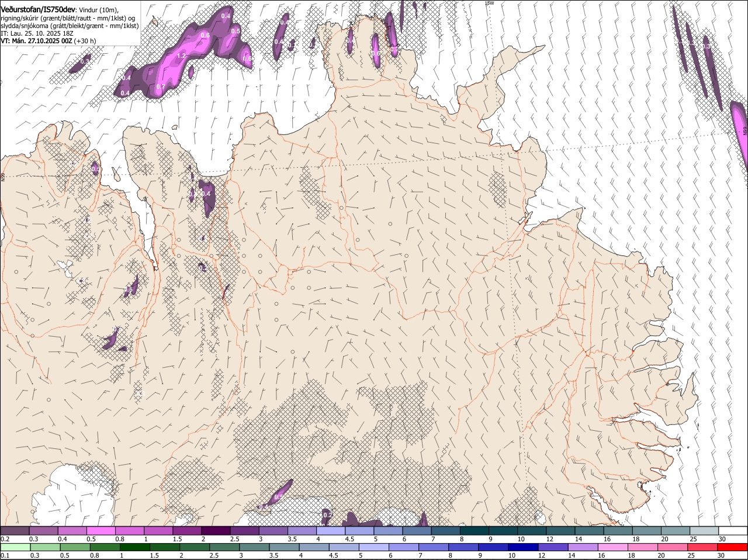
Task: Click upper legend swatch between 14 and 16
Action: [589, 530]
